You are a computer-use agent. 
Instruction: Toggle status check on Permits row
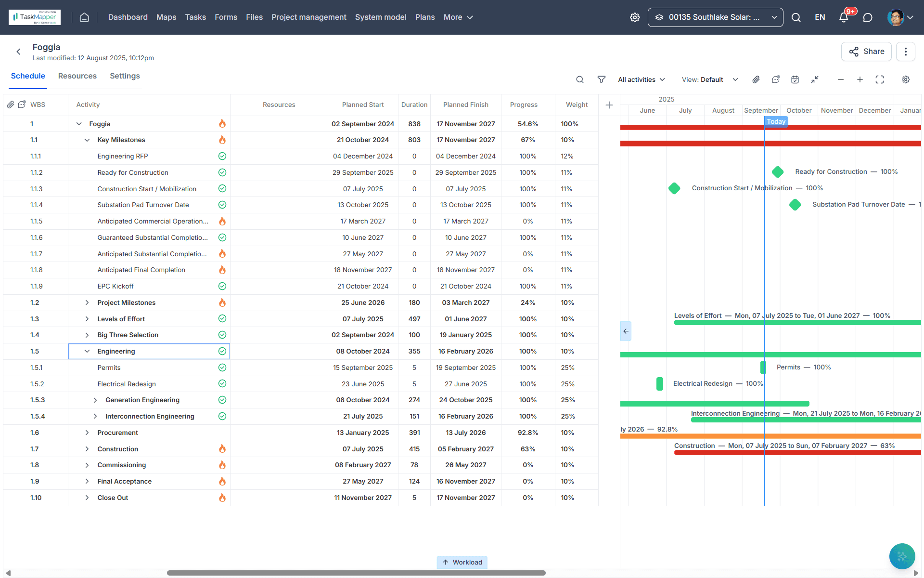pos(222,368)
